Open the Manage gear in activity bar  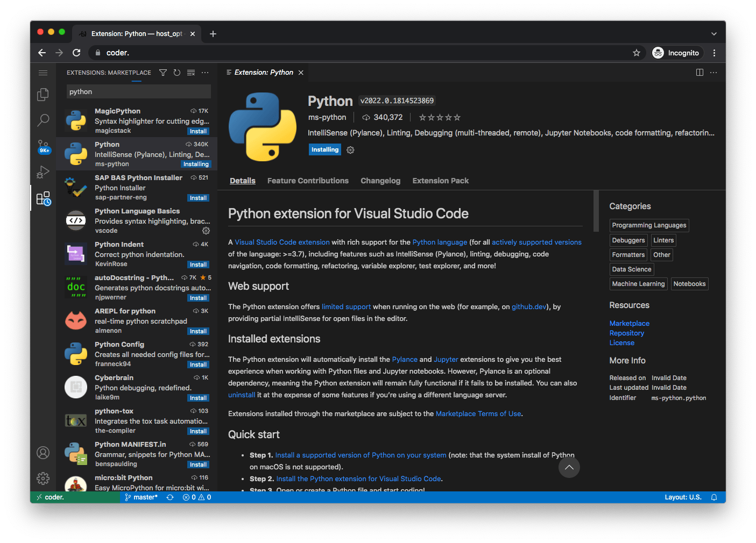(x=43, y=478)
